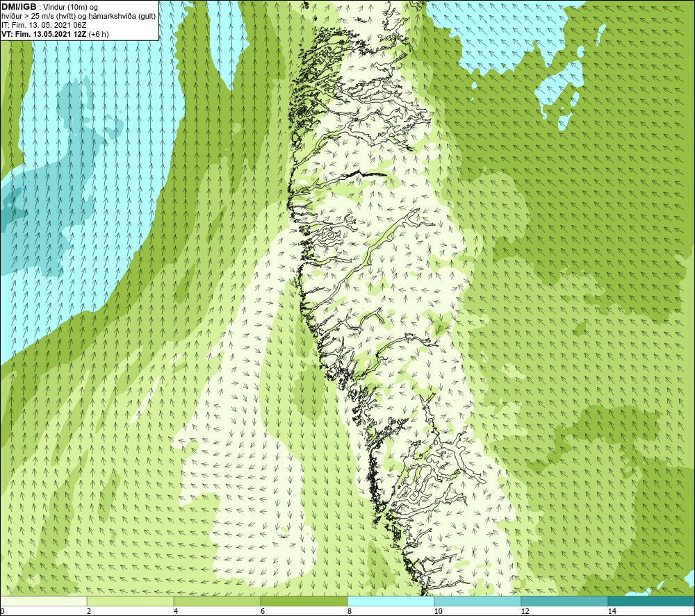The width and height of the screenshot is (695, 616).
Task: Click the 0–2 m/s pale legend swatch
Action: click(x=44, y=601)
